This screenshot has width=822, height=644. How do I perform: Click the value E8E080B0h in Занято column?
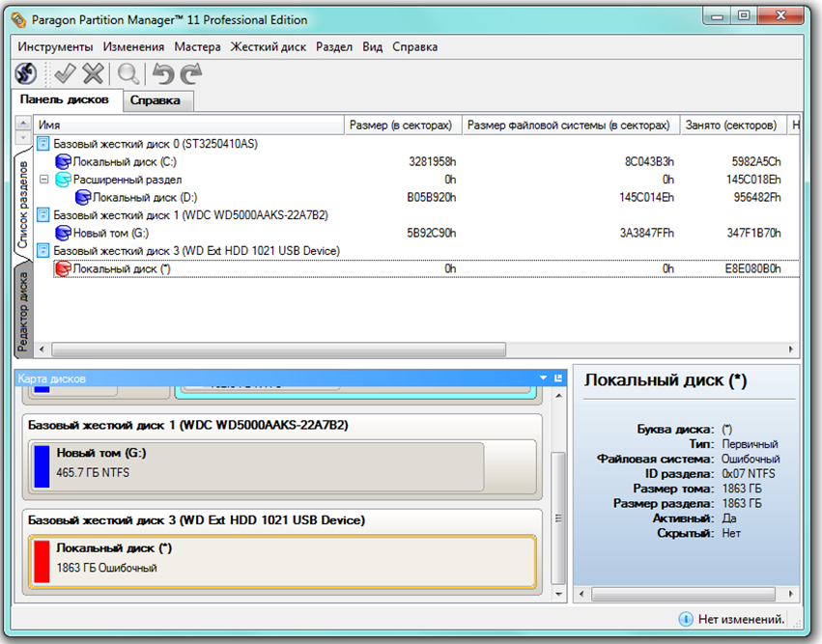coord(752,268)
